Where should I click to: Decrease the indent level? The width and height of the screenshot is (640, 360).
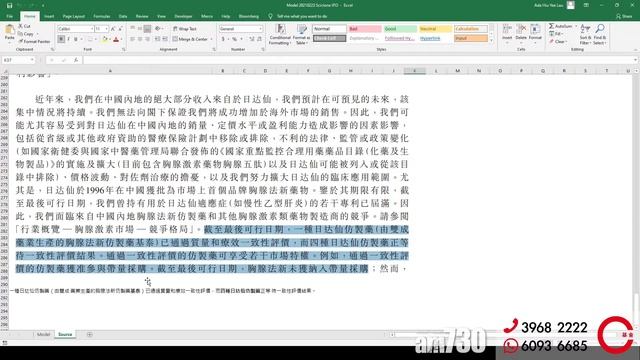(x=158, y=39)
